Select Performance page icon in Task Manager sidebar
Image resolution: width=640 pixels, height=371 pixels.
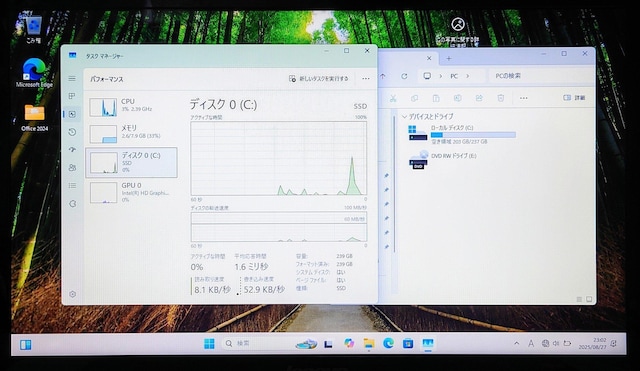[72, 114]
